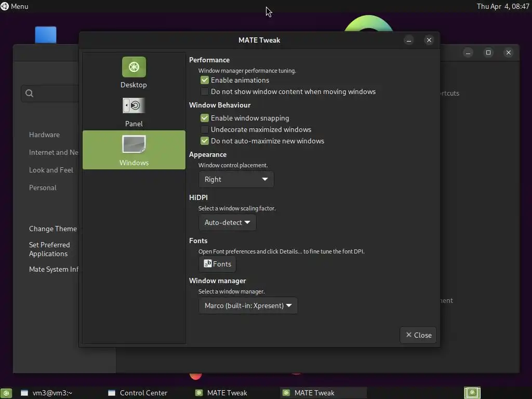Select Look and Feel category in Control Center
This screenshot has width=532, height=399.
[51, 170]
